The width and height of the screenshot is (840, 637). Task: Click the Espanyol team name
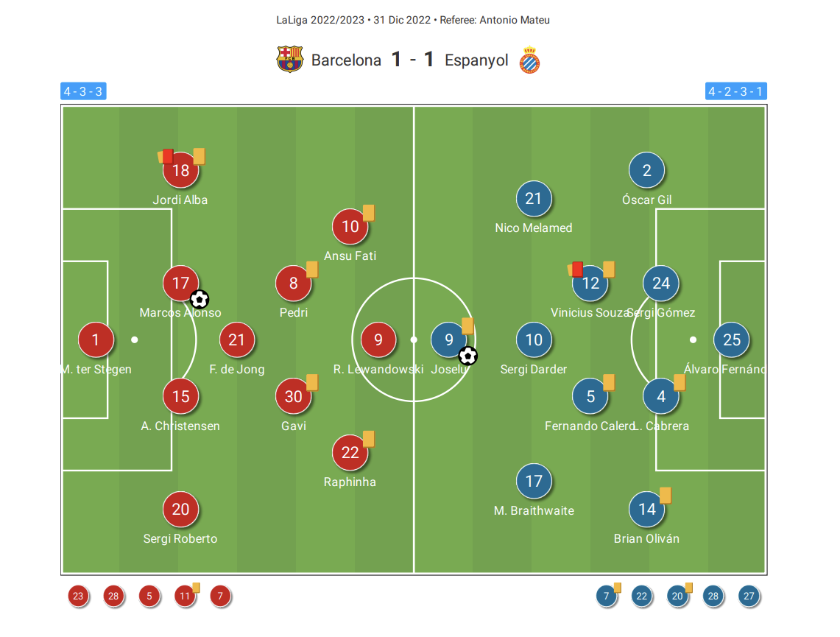(476, 60)
